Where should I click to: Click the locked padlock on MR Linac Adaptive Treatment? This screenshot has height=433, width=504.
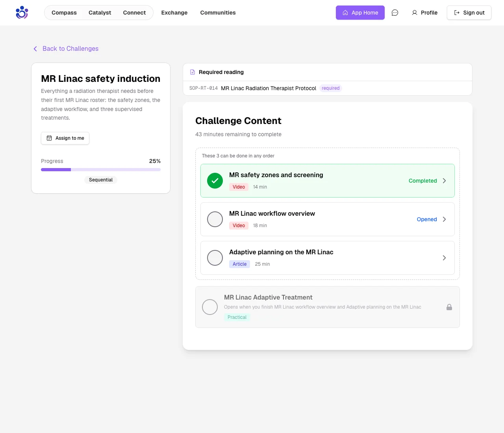pos(449,307)
